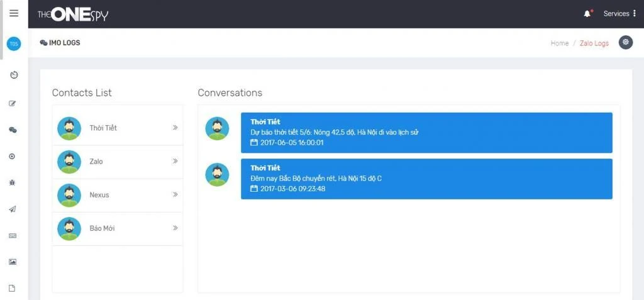Open the 2017-06-05 Thời Tiết message
The image size is (644, 300).
click(x=426, y=133)
